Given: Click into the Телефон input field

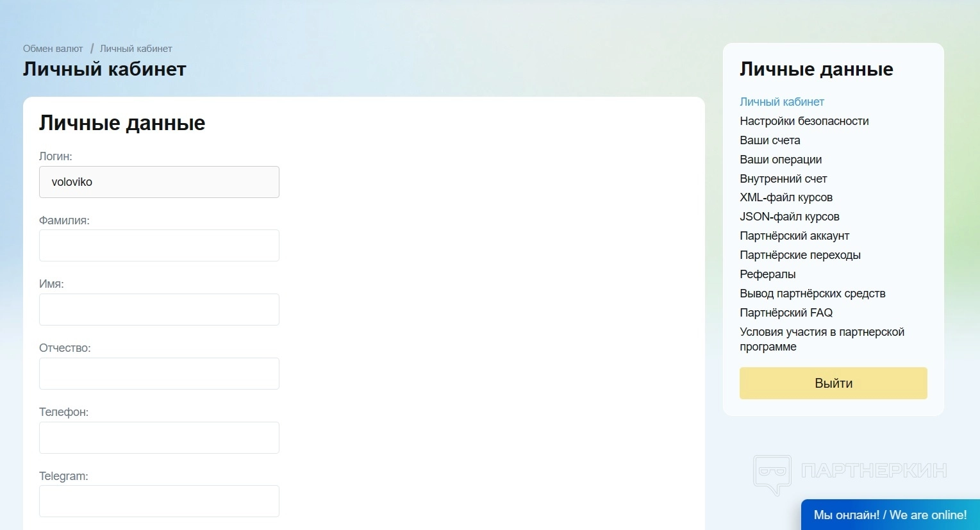Looking at the screenshot, I should coord(159,438).
